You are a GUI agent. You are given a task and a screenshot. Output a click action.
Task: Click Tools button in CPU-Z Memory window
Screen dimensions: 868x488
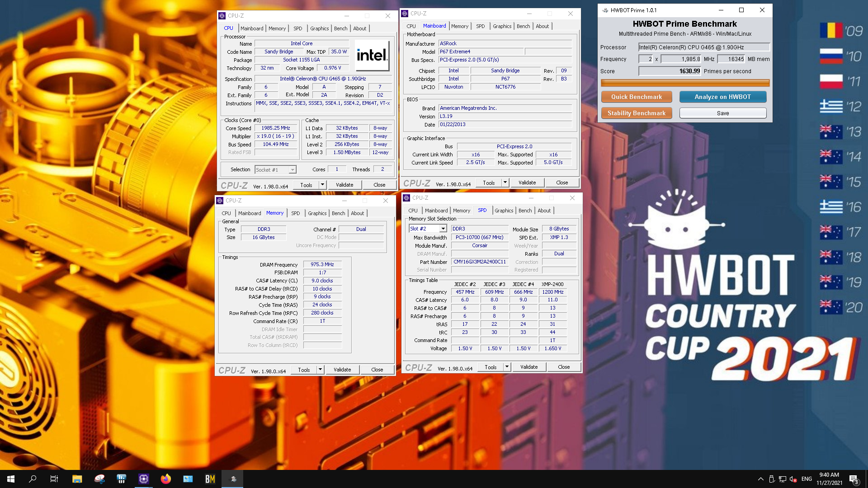(x=304, y=370)
